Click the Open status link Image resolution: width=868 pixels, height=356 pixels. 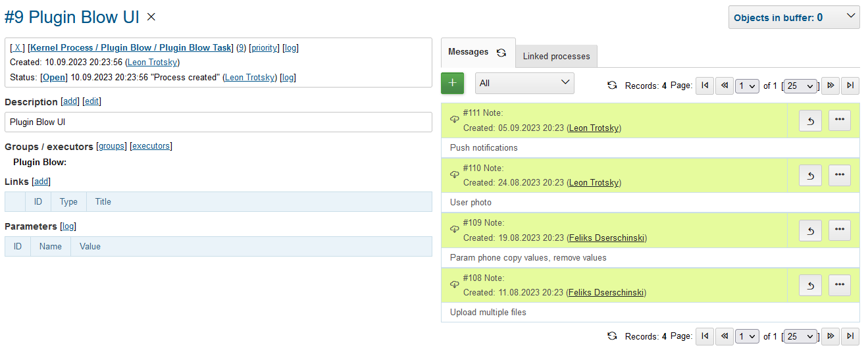54,78
